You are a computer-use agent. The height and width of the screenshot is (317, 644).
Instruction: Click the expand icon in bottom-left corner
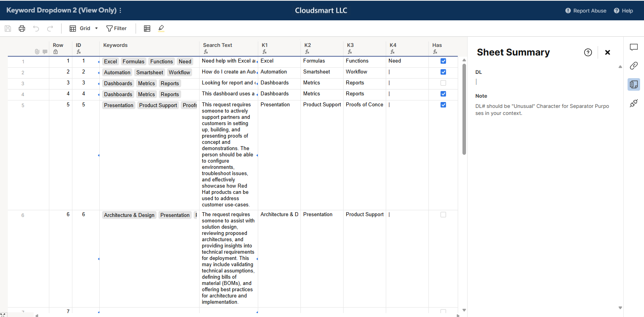(3, 315)
